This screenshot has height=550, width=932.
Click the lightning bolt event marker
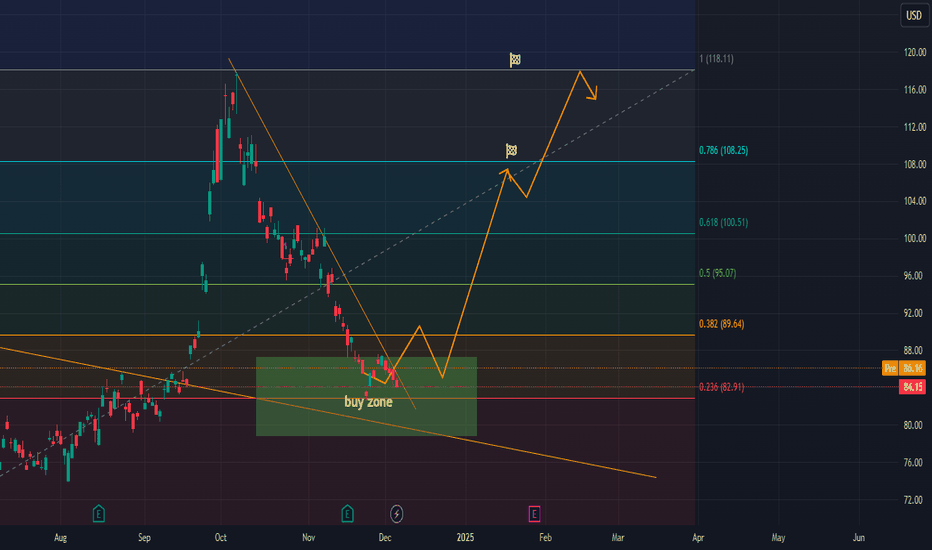[x=396, y=514]
